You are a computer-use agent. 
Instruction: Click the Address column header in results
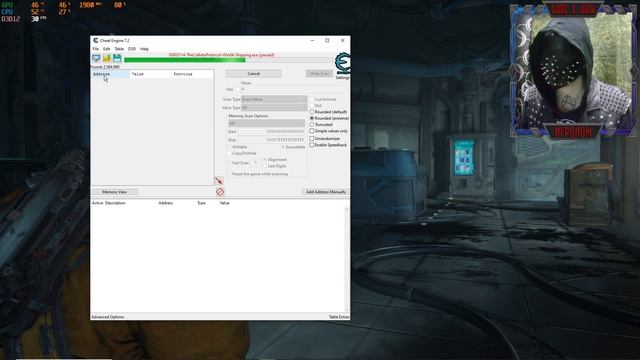110,74
